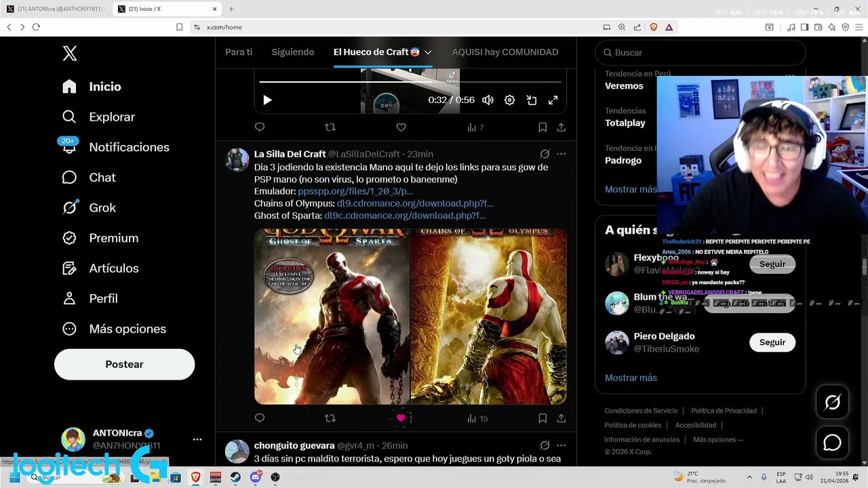This screenshot has height=488, width=868.
Task: Open the X logo home link
Action: [x=70, y=54]
